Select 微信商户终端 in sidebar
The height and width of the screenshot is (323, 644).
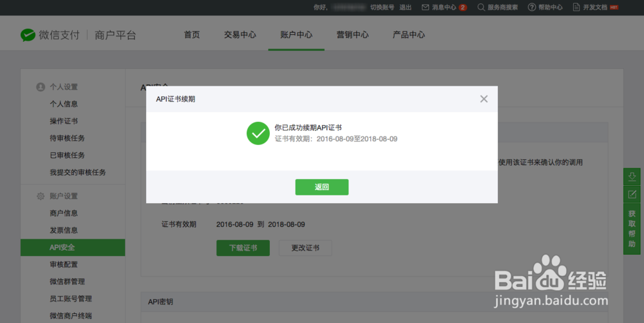pyautogui.click(x=71, y=316)
